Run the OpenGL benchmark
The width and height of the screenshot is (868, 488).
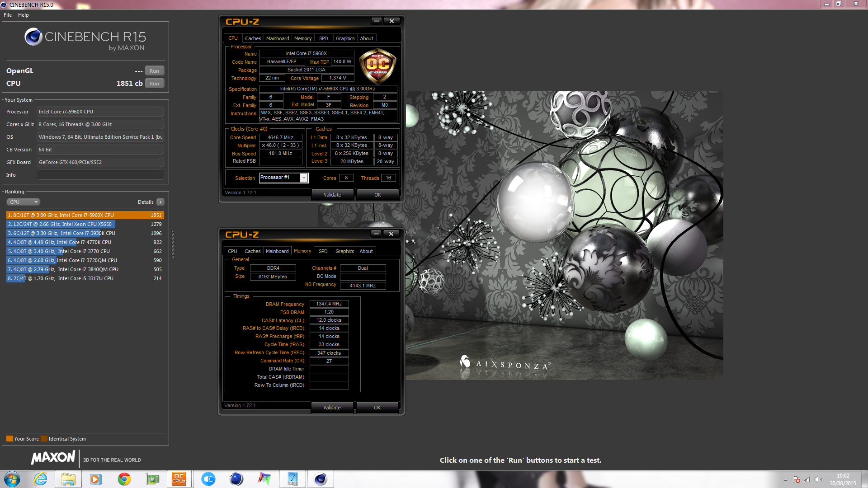pyautogui.click(x=154, y=71)
